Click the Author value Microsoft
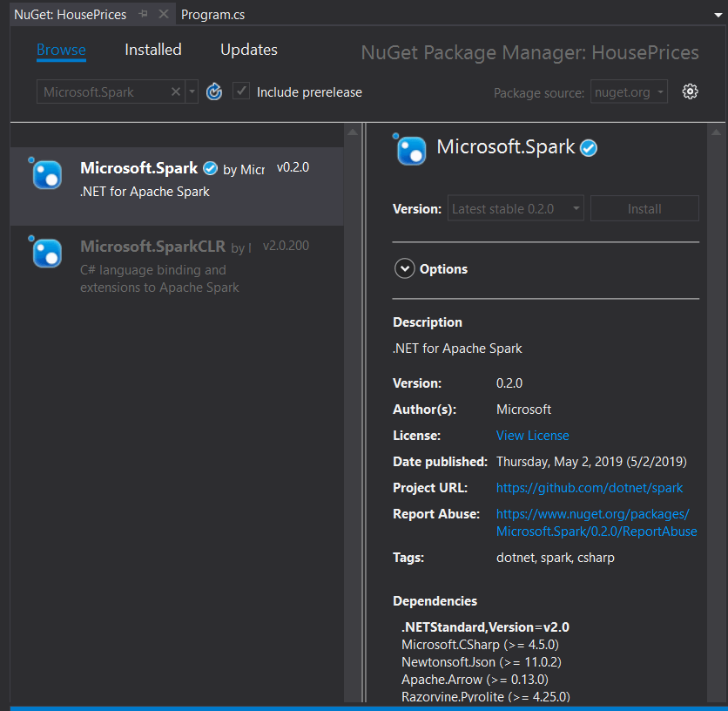 coord(523,409)
